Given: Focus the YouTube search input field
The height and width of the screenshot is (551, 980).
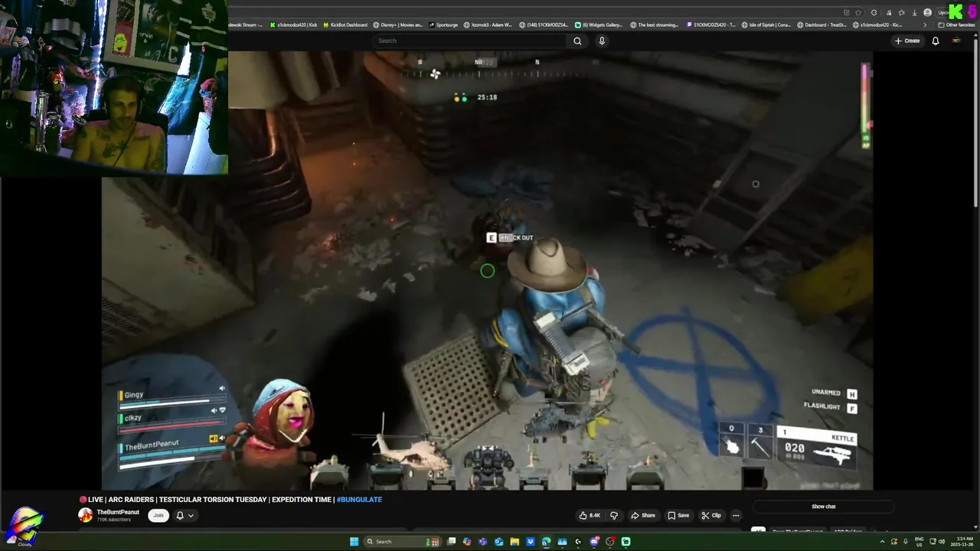Looking at the screenshot, I should pos(471,41).
